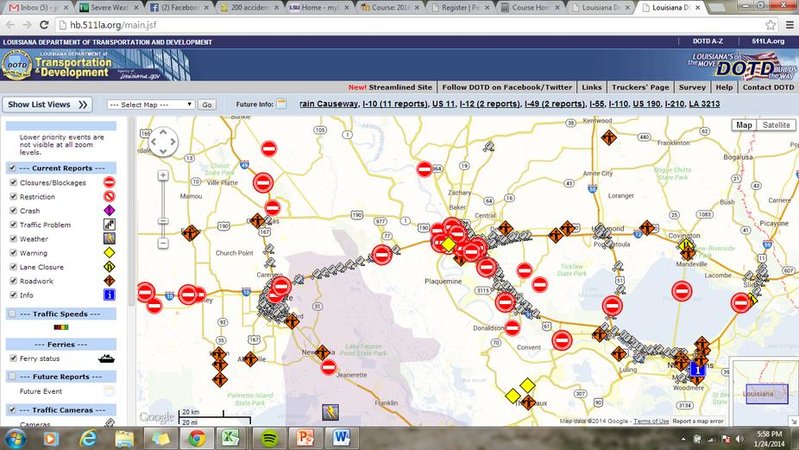The image size is (799, 450).
Task: Uncheck the Roadwork checkbox
Action: point(14,281)
